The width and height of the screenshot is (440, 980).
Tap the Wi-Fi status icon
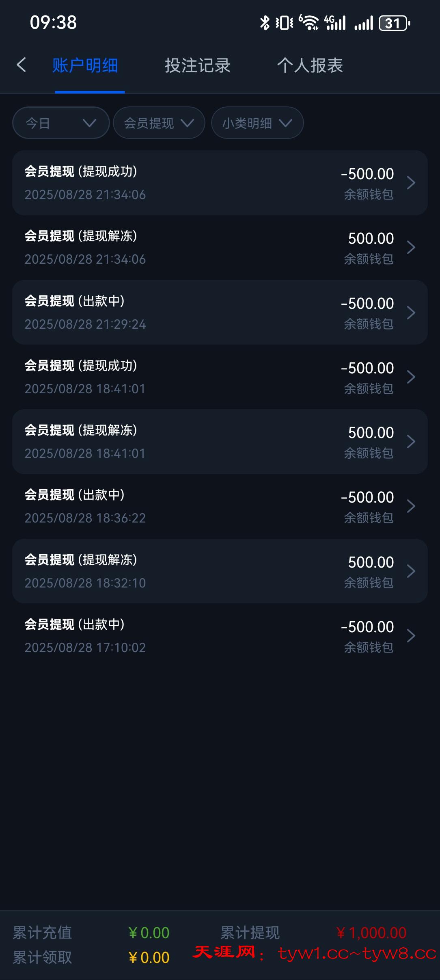pos(309,23)
